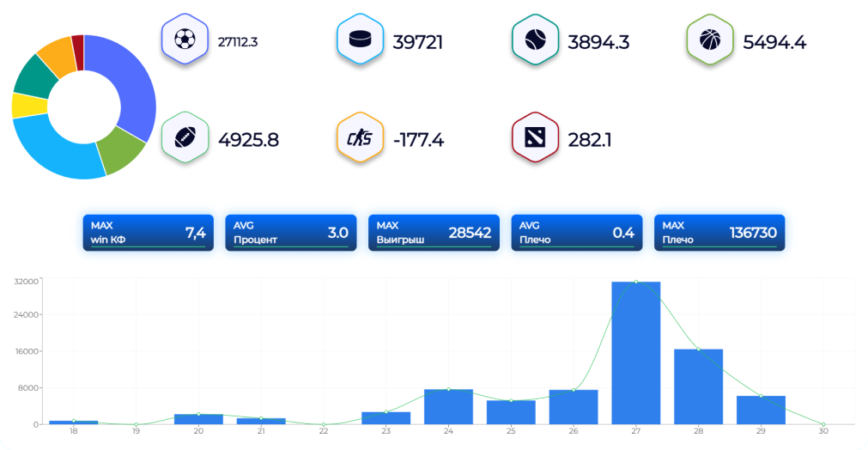Click the bar for day 24
The height and width of the screenshot is (450, 868).
(448, 406)
